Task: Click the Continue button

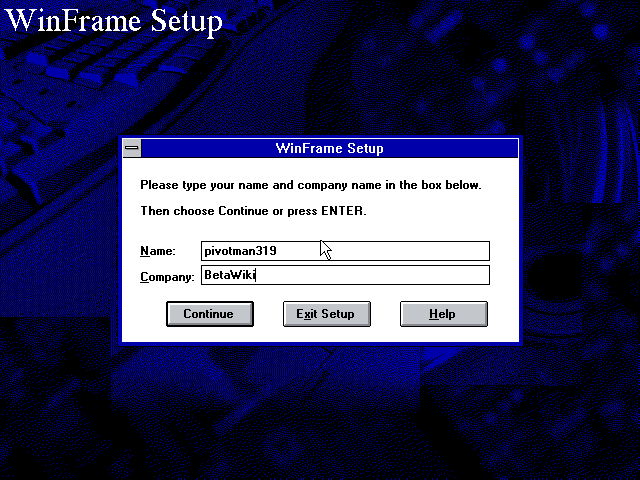Action: click(x=210, y=314)
